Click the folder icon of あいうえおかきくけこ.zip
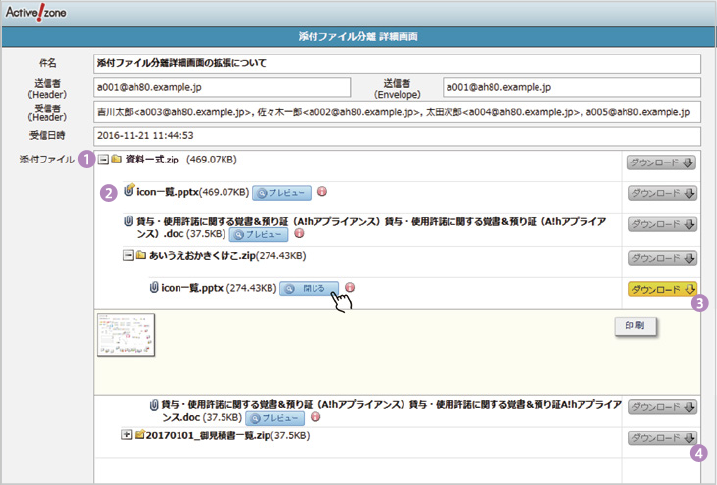This screenshot has height=485, width=717. click(140, 257)
